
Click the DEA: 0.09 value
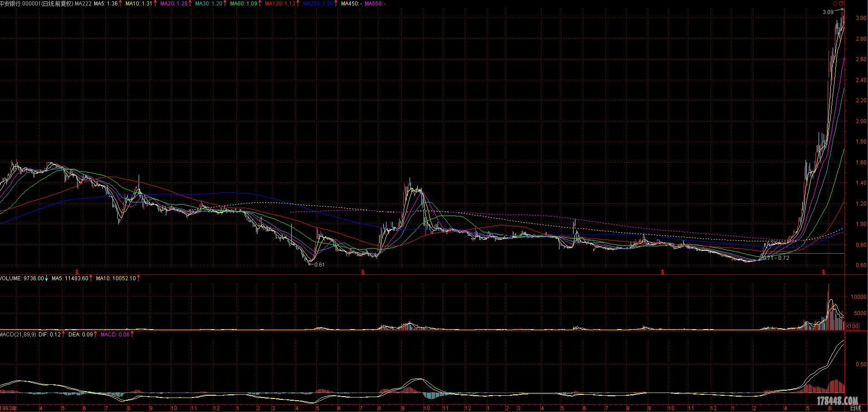pyautogui.click(x=81, y=335)
